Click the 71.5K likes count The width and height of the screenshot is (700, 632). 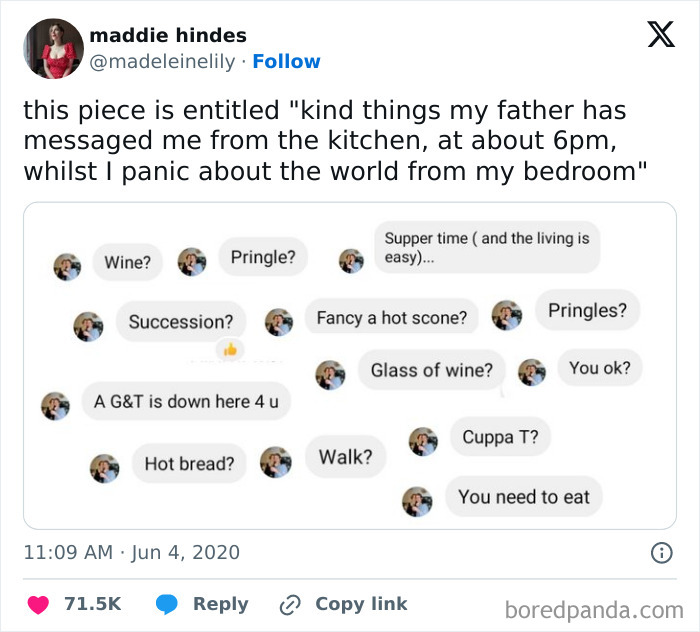(x=92, y=604)
